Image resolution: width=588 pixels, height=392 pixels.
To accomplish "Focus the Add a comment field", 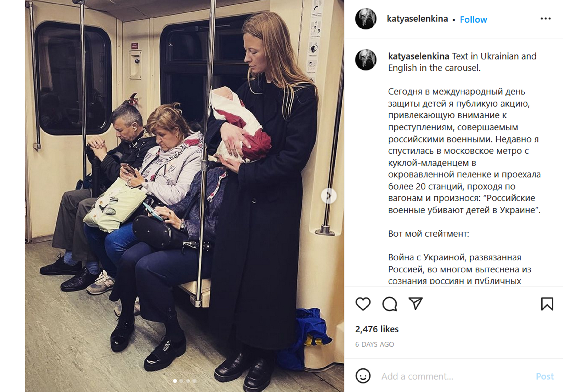I will [x=457, y=376].
